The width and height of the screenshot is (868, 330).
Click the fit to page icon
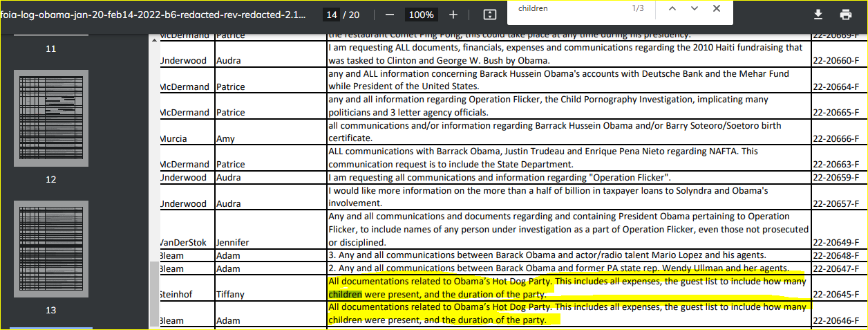(490, 15)
